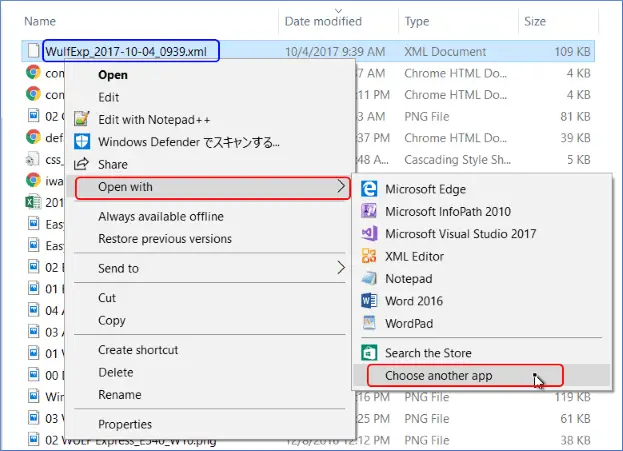Open Properties from context menu

[125, 424]
